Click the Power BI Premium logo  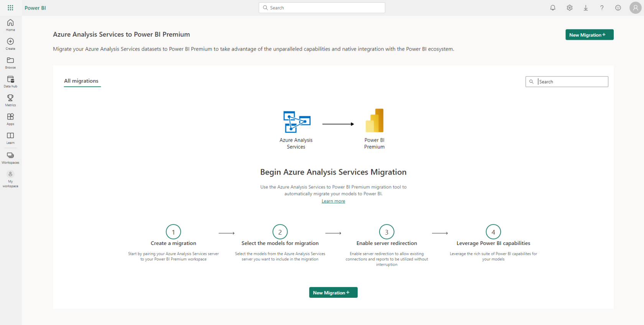[x=375, y=120]
